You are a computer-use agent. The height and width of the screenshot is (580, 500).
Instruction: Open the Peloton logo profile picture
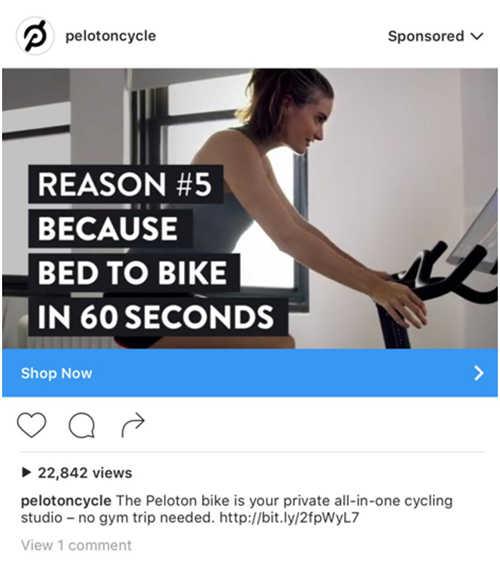pyautogui.click(x=35, y=36)
